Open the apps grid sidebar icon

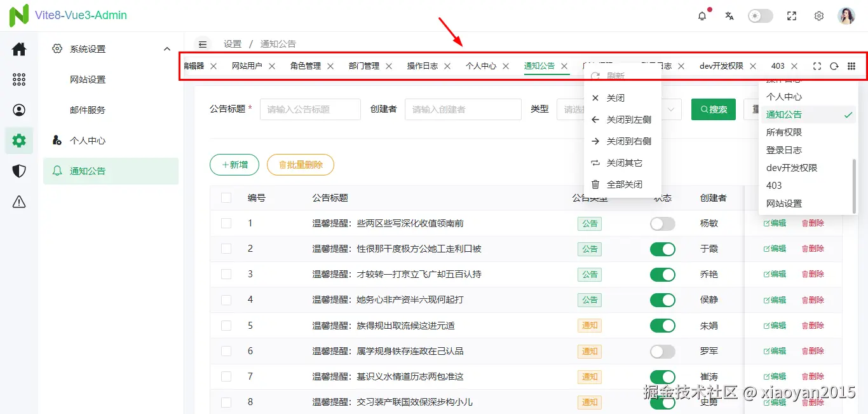tap(19, 79)
